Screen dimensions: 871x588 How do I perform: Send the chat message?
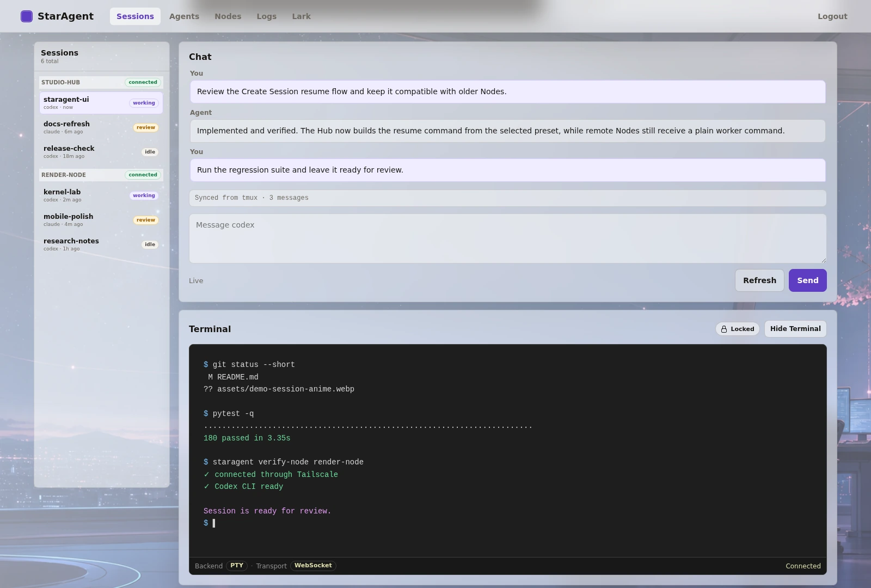807,280
